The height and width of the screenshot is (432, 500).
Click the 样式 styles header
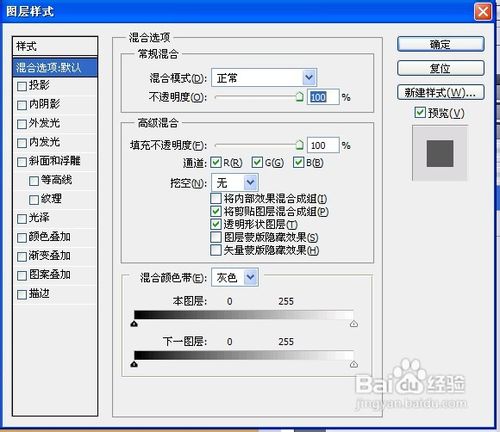55,46
